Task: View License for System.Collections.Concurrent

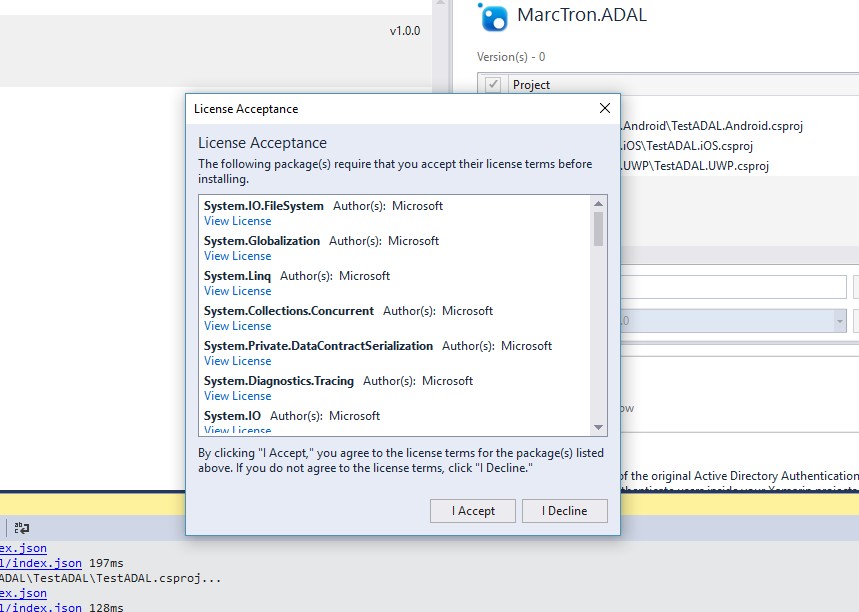Action: pyautogui.click(x=237, y=326)
